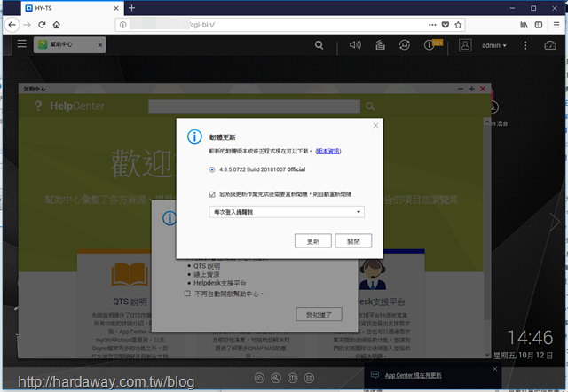
Task: Expand the admin user dropdown
Action: pos(493,45)
